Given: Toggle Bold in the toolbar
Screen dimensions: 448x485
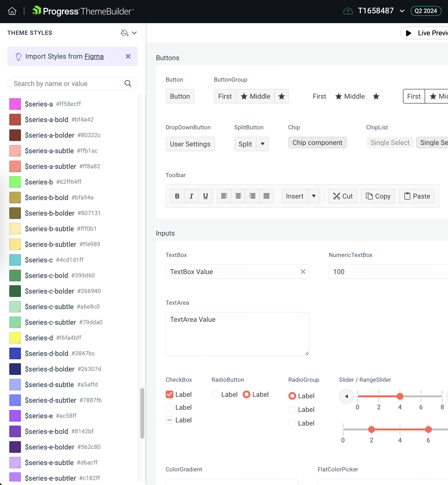Looking at the screenshot, I should 177,196.
